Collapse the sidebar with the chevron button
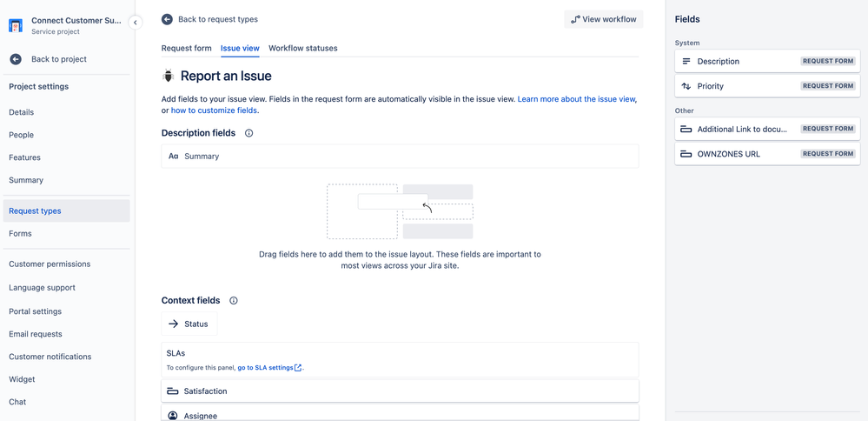Image resolution: width=868 pixels, height=421 pixels. (135, 22)
